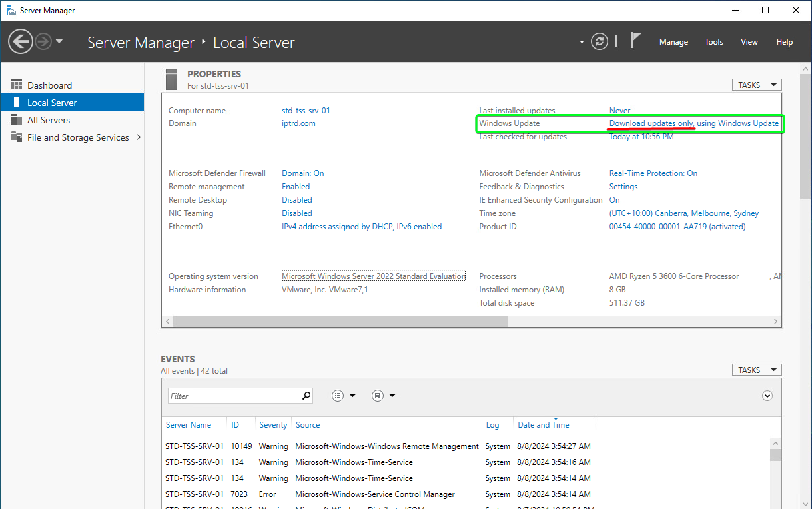
Task: Select Service Control Manager error event
Action: (466, 494)
